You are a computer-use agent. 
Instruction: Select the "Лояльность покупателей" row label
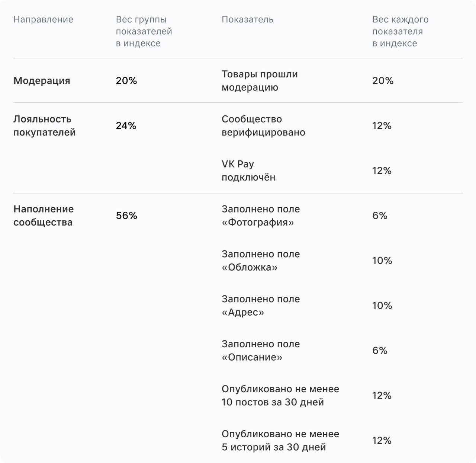pos(44,126)
